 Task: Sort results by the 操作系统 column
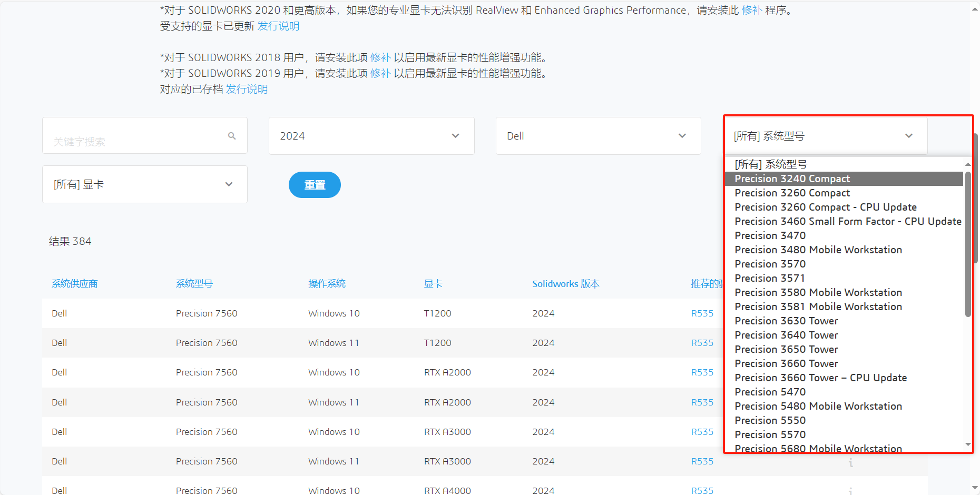coord(326,283)
